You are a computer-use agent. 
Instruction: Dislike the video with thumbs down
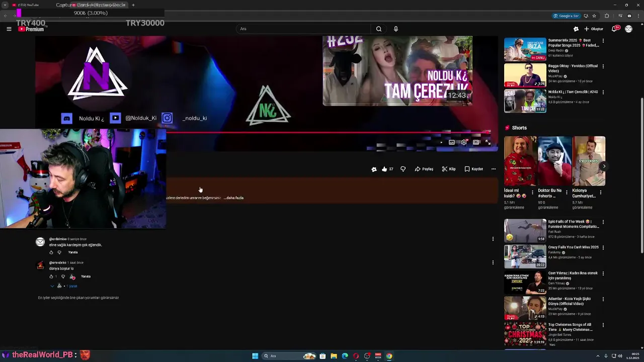[403, 169]
